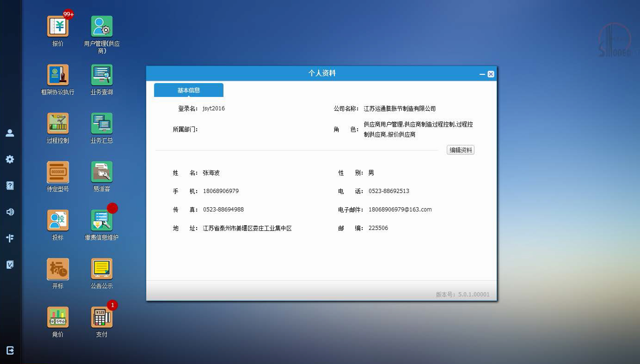Click the name value 张海波

(211, 173)
